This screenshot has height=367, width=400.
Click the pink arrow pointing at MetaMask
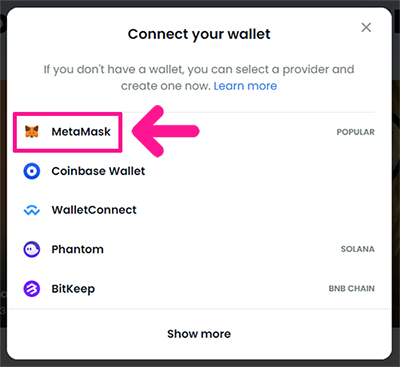click(166, 131)
